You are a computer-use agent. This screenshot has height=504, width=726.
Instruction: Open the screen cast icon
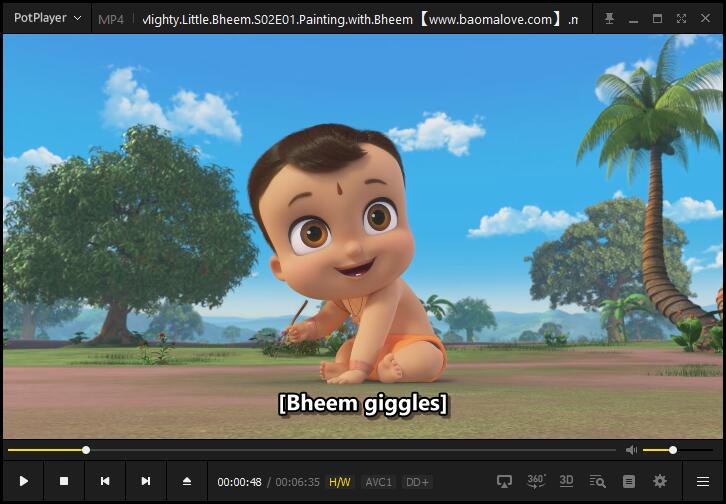(x=504, y=481)
